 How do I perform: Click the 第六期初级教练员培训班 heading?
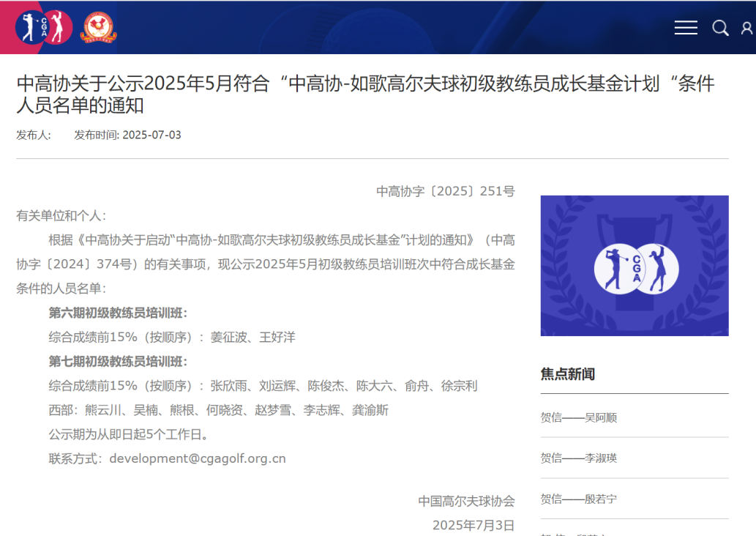tap(118, 313)
